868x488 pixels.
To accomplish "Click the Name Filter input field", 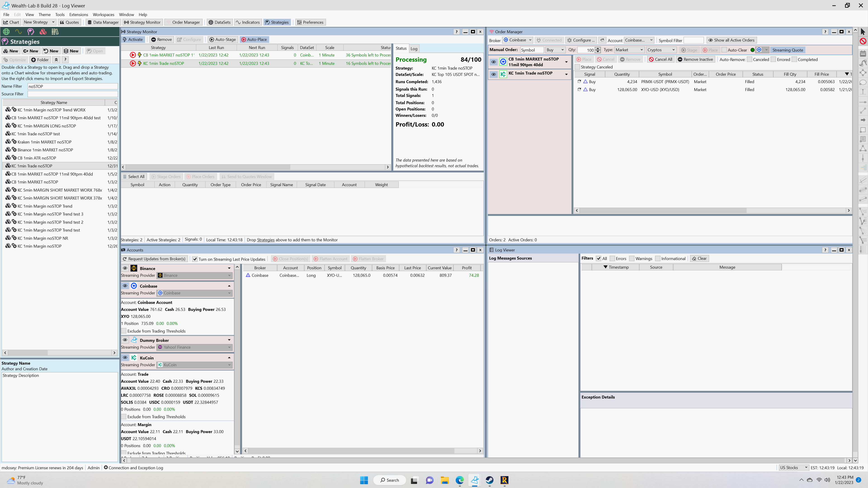I will pos(72,86).
